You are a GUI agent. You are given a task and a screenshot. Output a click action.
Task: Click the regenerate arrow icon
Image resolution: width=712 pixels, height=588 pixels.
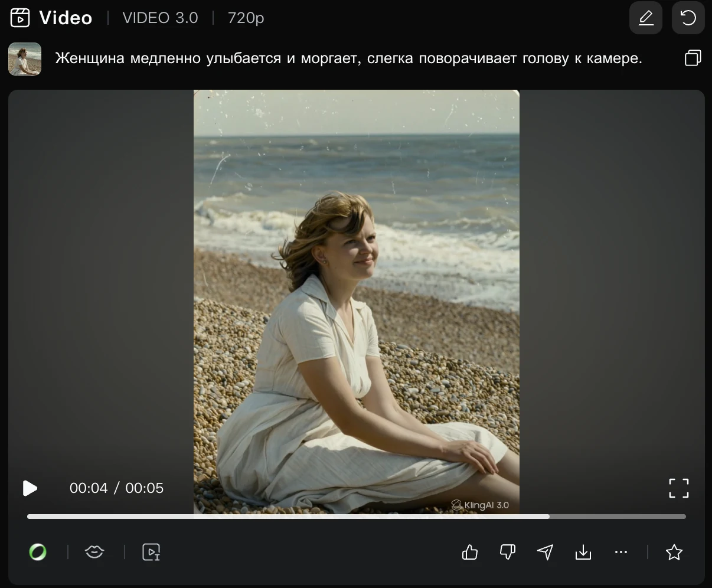click(688, 18)
